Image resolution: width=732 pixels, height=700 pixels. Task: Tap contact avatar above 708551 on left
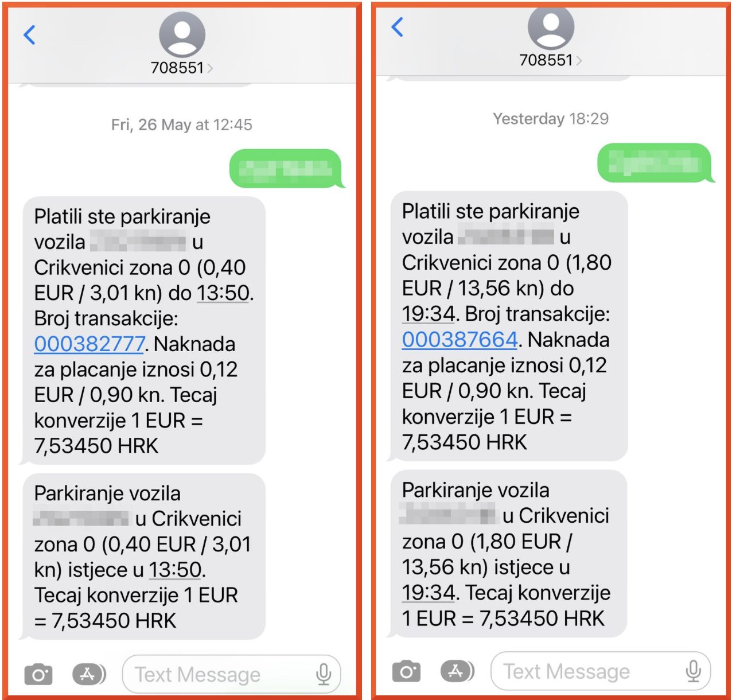tap(182, 34)
